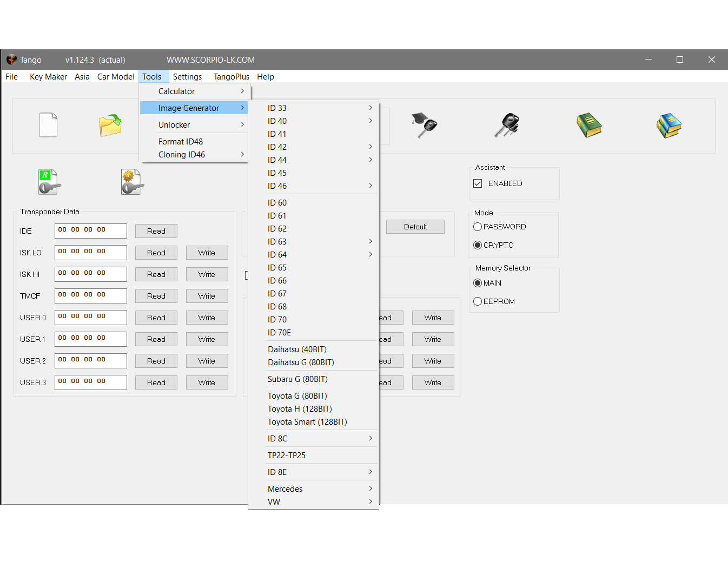Click the IDE data input field
This screenshot has width=728, height=561.
pos(91,231)
